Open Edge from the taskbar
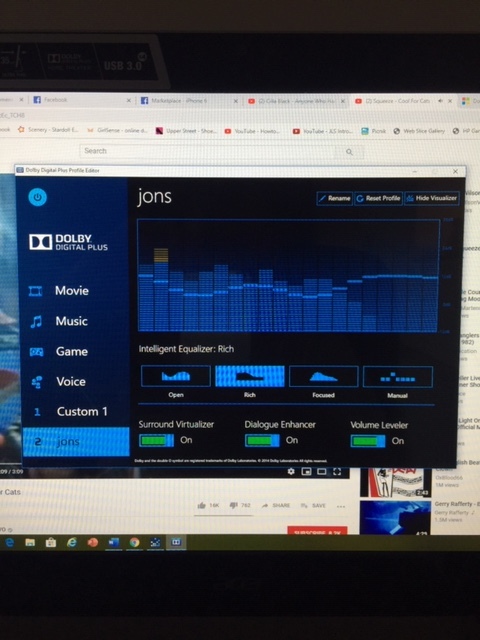The width and height of the screenshot is (480, 640). click(9, 542)
